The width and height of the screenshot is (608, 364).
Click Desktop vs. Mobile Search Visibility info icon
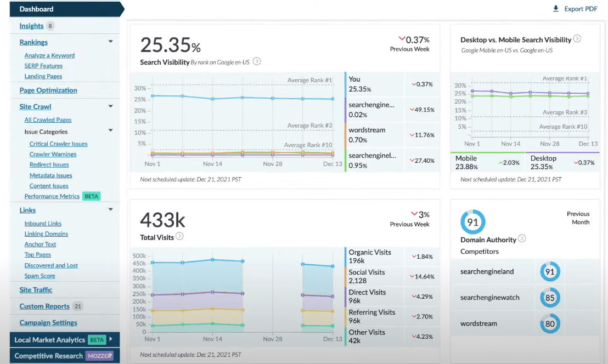click(x=577, y=39)
